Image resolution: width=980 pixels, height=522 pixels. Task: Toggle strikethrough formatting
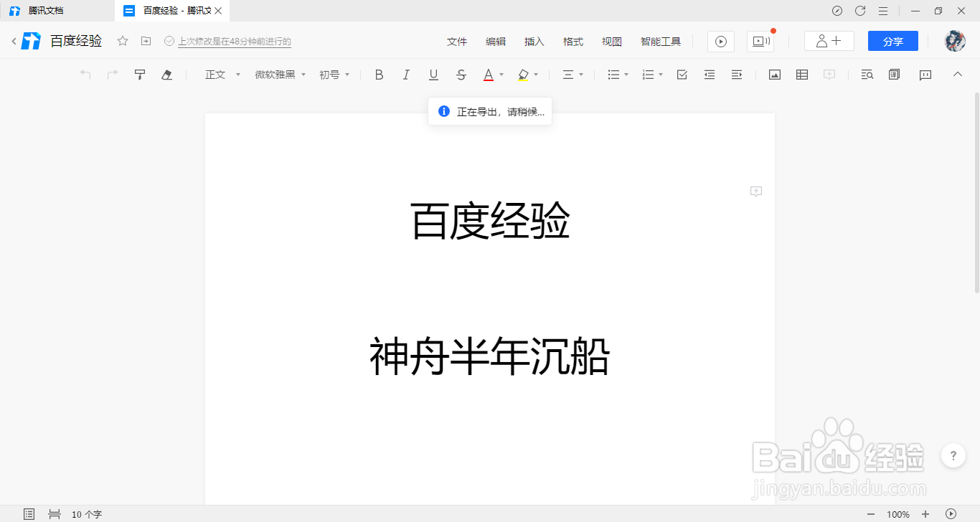coord(461,75)
